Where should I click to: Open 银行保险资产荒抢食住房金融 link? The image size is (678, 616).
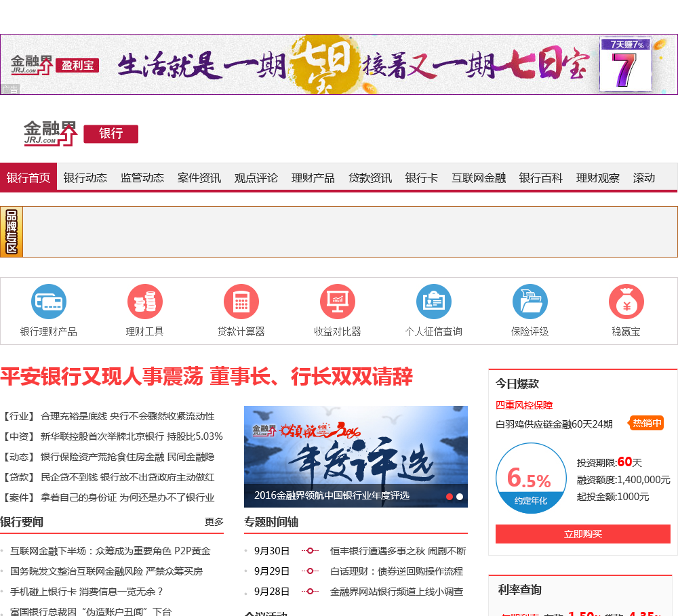tap(127, 457)
